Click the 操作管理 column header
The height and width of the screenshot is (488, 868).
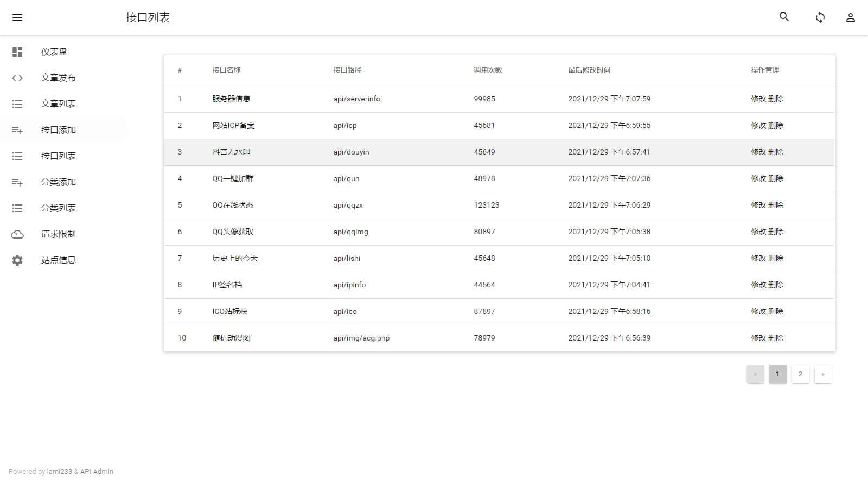pos(765,70)
